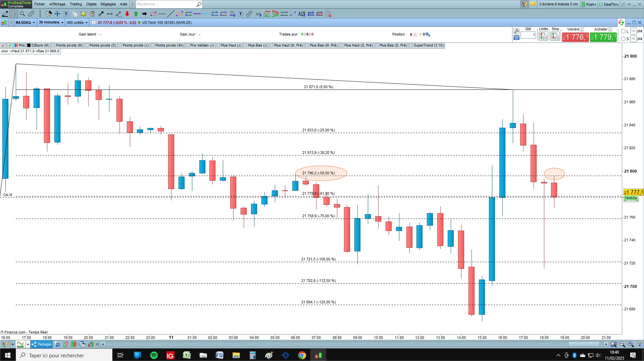Select the red down arrow tool

[x=127, y=14]
